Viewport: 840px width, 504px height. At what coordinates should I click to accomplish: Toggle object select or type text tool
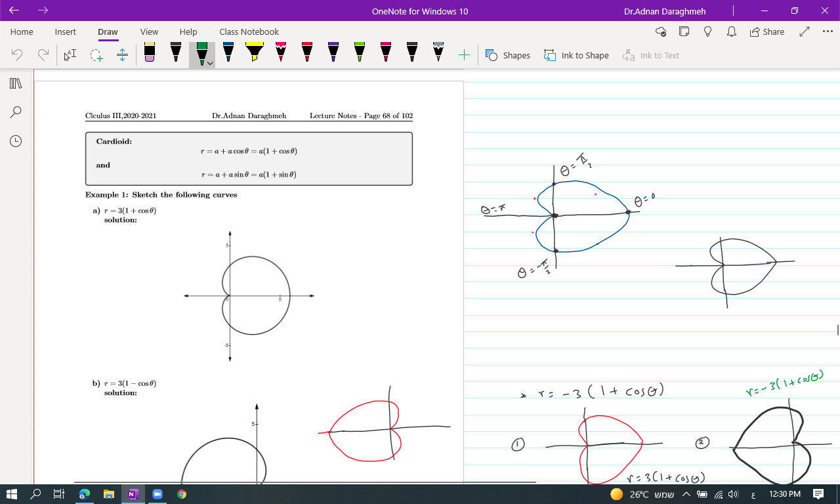click(x=70, y=56)
